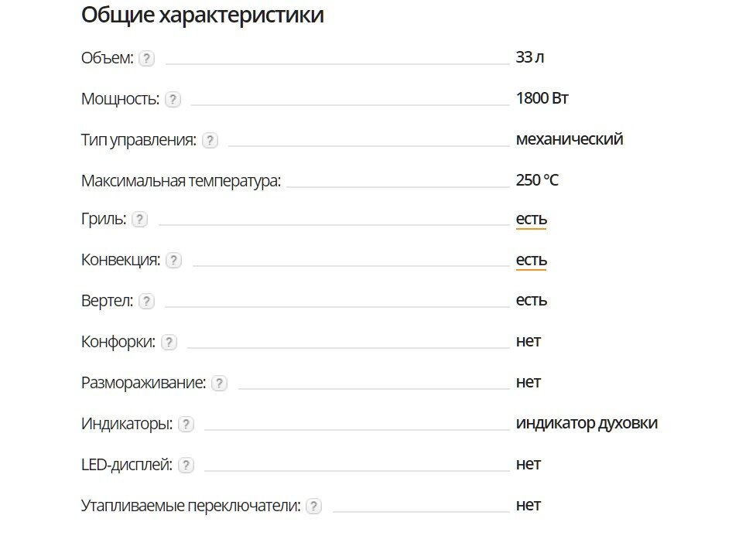Open the Мощность question mark tooltip
Screen dimensions: 756x546
(173, 100)
